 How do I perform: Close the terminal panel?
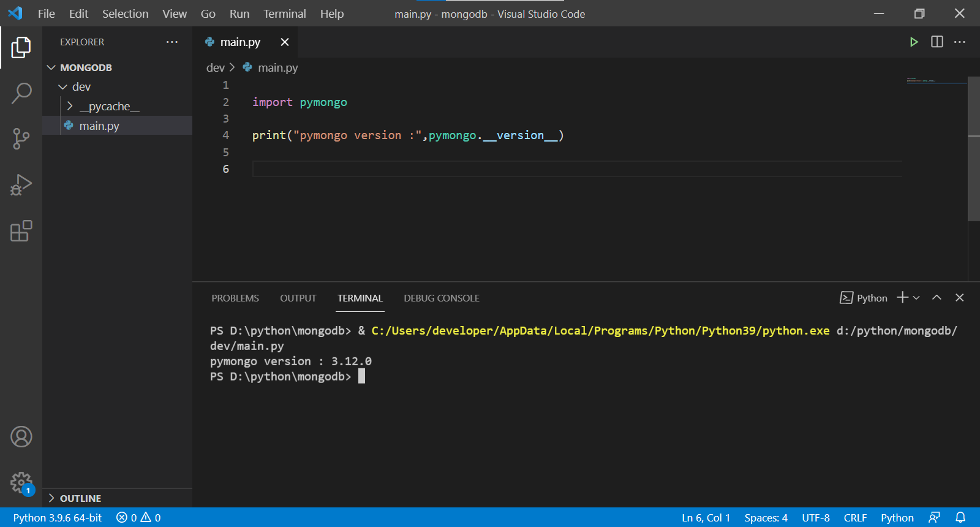tap(960, 297)
